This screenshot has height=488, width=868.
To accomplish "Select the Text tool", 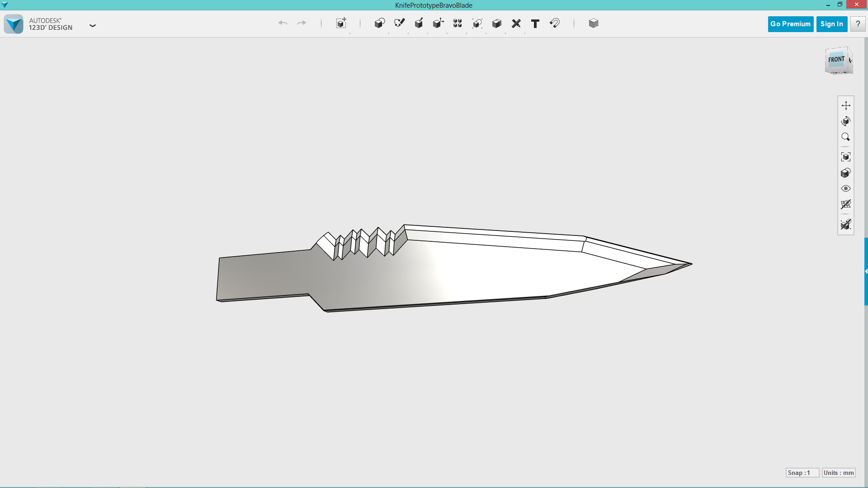I will click(535, 23).
